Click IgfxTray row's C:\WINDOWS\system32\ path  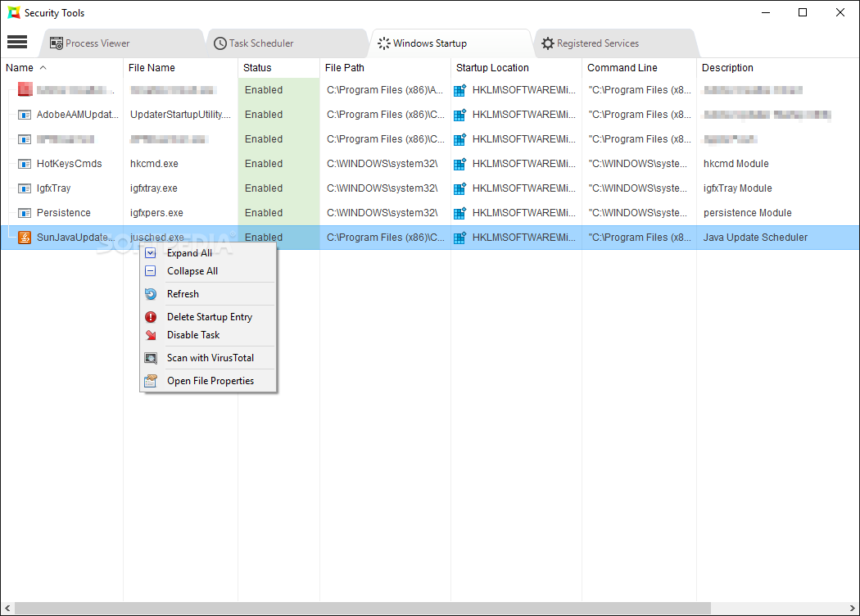[x=382, y=188]
